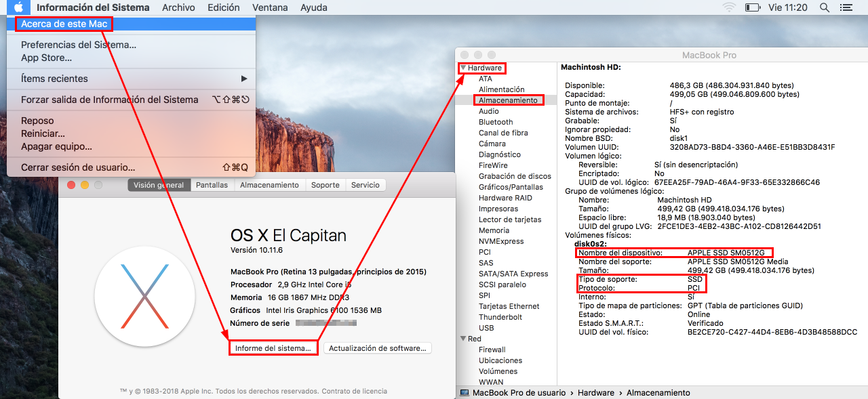Viewport: 868px width, 399px height.
Task: Select Lector de tarjetas item
Action: click(x=510, y=219)
